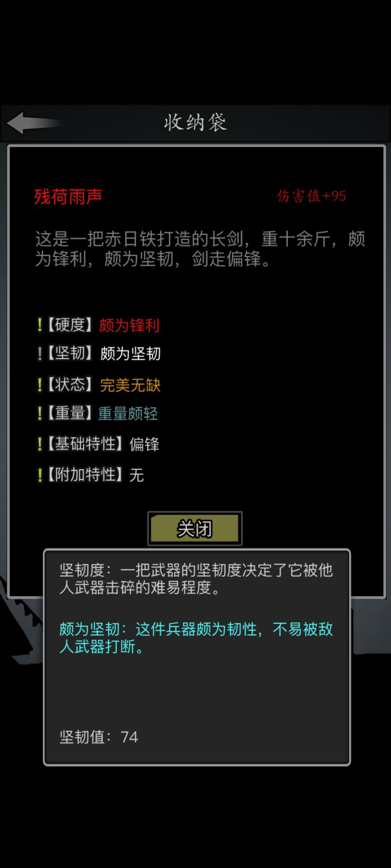Select the 偏锋 base trait value
The height and width of the screenshot is (868, 391).
pos(144,444)
